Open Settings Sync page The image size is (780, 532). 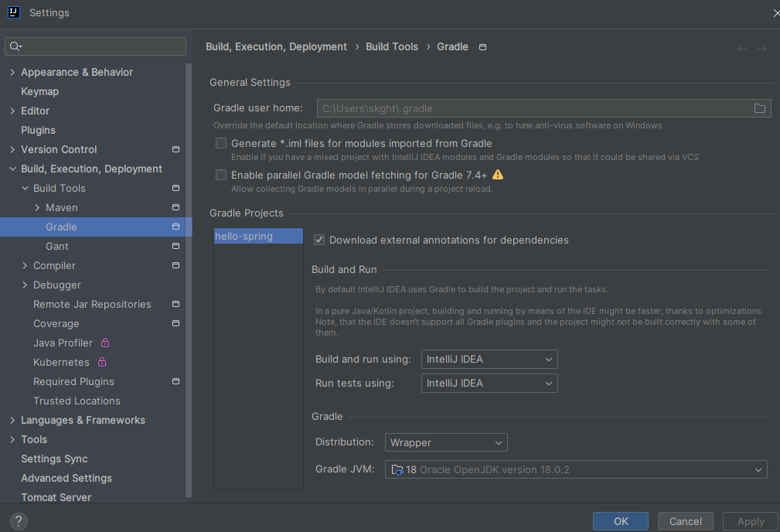54,459
